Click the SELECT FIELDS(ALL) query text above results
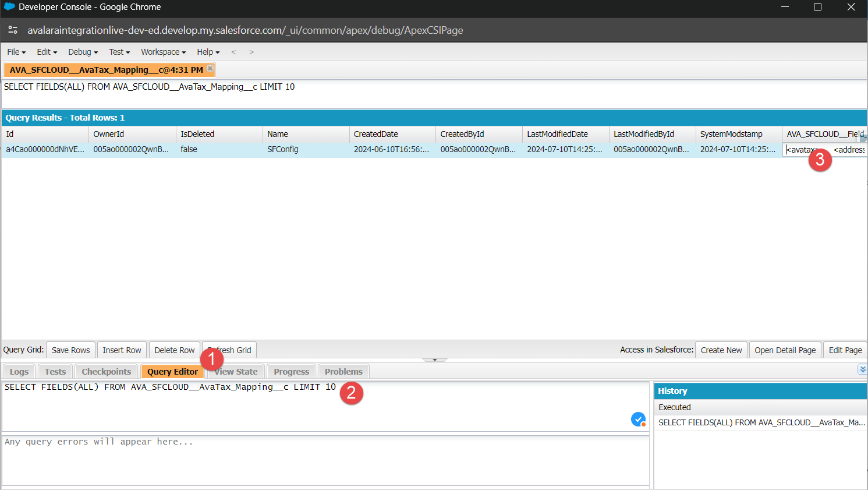This screenshot has width=868, height=490. coord(149,87)
